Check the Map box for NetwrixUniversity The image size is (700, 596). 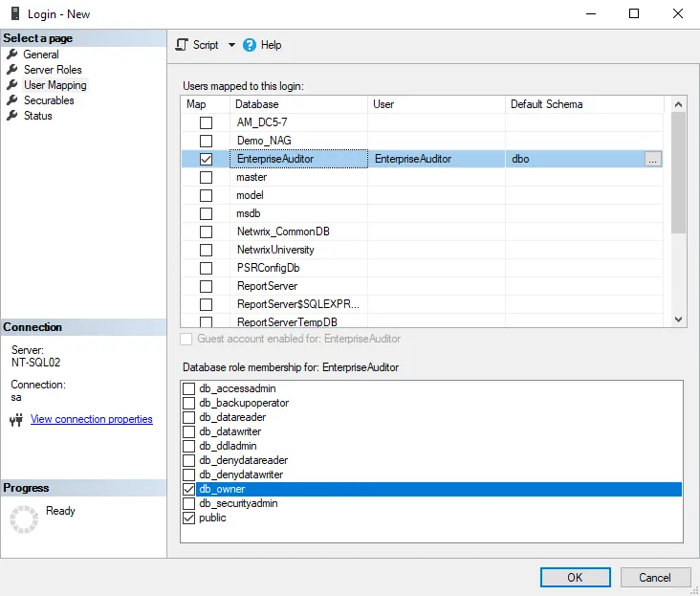pos(206,250)
